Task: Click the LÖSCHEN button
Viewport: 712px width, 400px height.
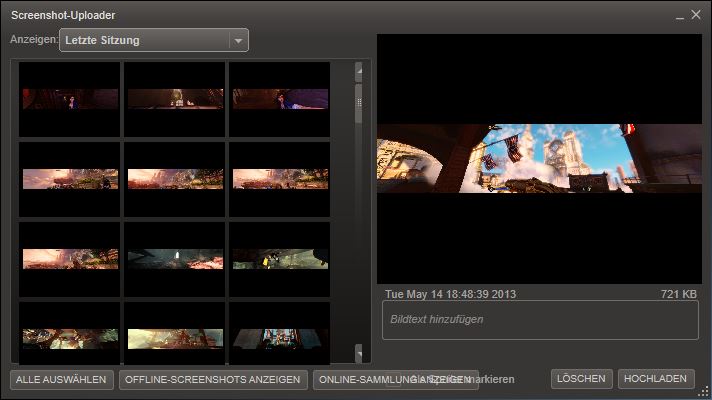Action: tap(582, 379)
